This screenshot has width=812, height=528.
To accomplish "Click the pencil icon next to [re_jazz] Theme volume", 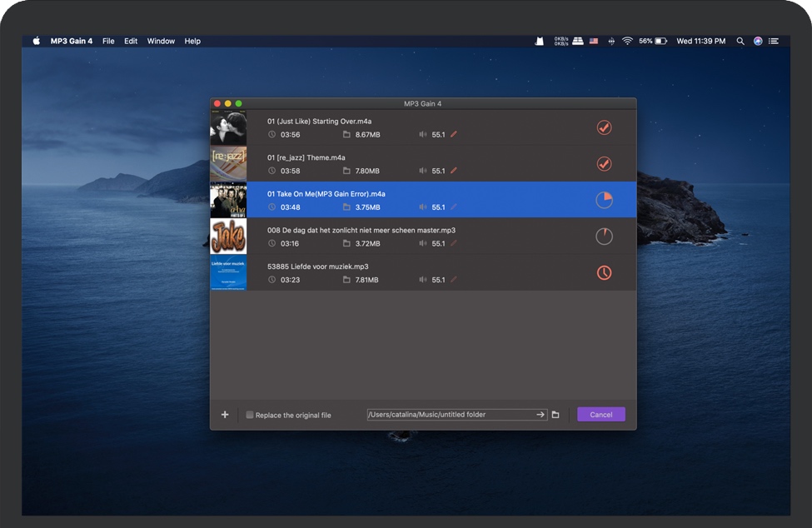I will click(454, 171).
